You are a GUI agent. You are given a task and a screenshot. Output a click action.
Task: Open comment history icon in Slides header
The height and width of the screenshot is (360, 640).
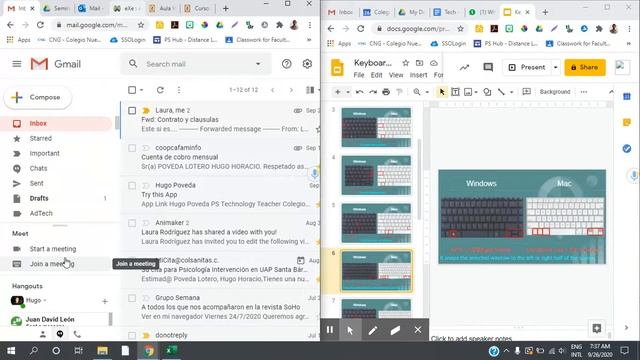click(488, 67)
